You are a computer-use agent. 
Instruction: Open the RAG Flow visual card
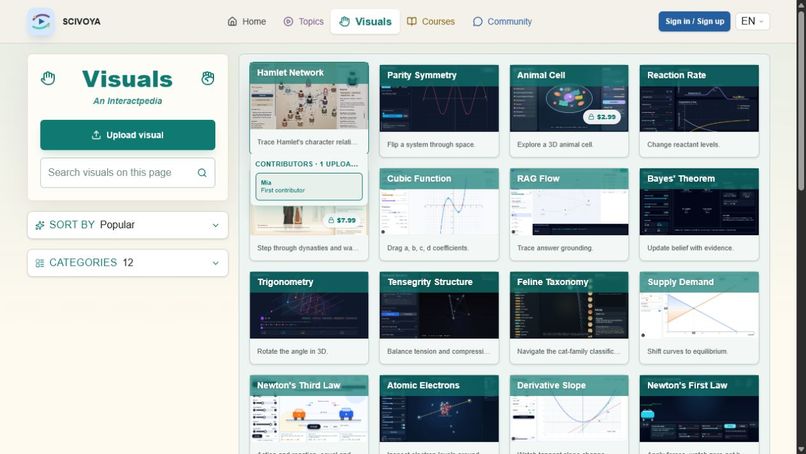coord(569,214)
